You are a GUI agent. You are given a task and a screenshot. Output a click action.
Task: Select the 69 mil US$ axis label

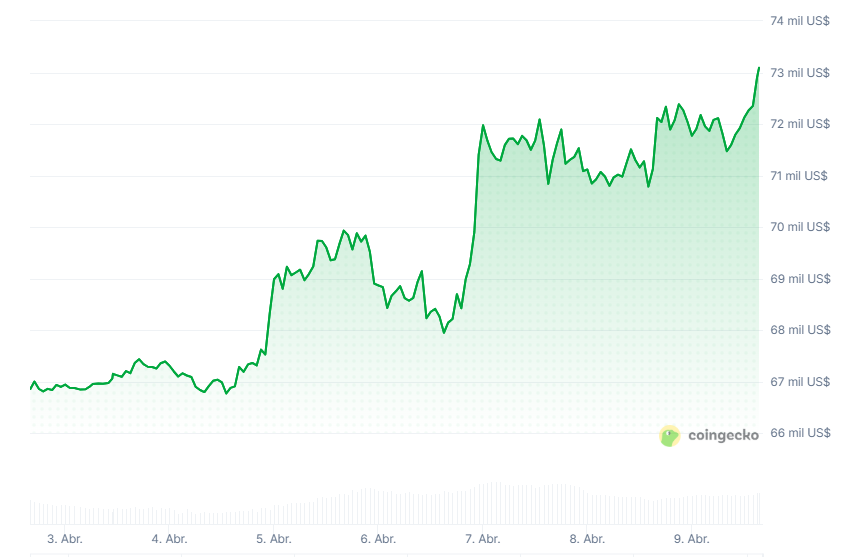799,279
